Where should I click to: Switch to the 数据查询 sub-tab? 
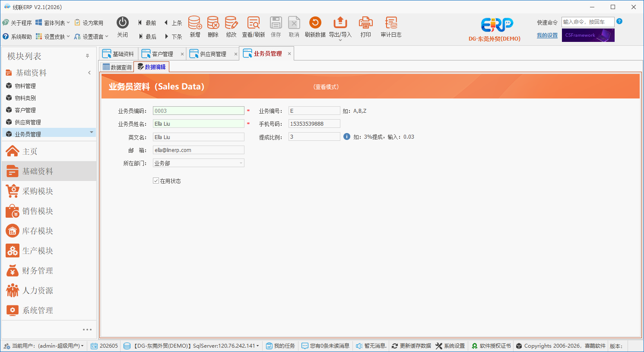(x=117, y=67)
